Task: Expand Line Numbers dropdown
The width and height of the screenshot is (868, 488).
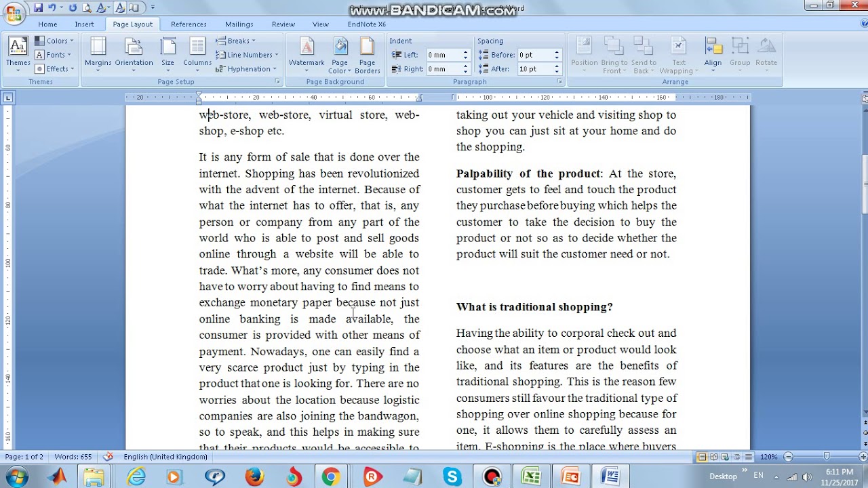Action: click(x=247, y=55)
